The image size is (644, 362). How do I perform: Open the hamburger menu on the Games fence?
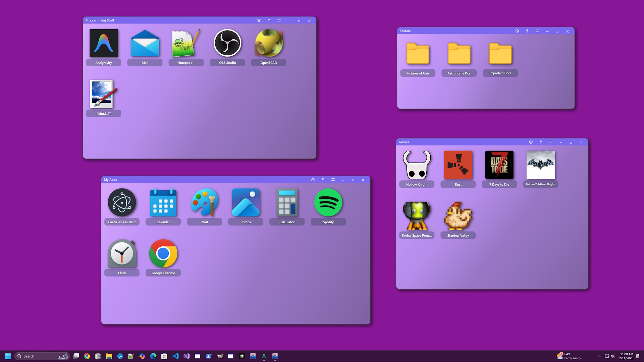pos(551,142)
